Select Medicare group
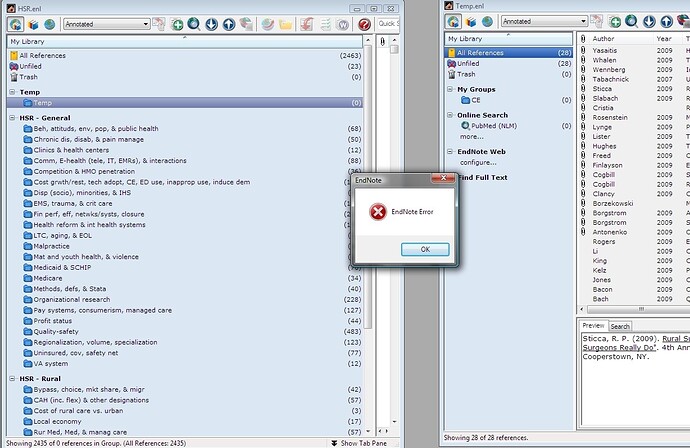This screenshot has height=448, width=690. 185,278
